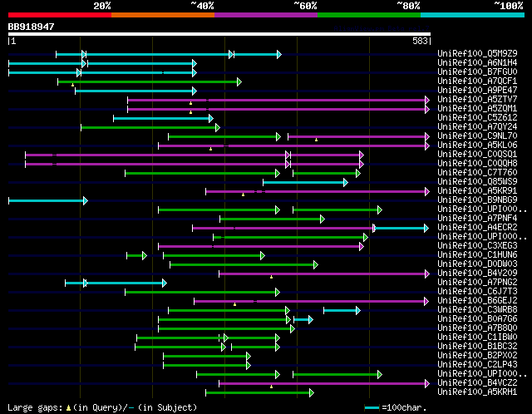Select the UniRef100_C1HUN6 label
The height and width of the screenshot is (414, 532).
pyautogui.click(x=477, y=255)
